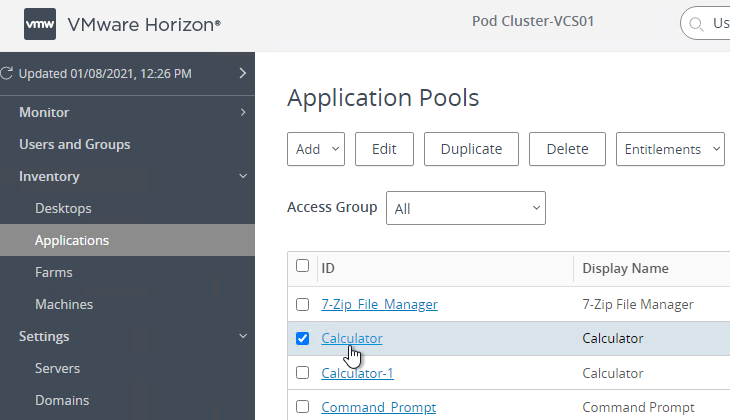The image size is (730, 420).
Task: Open the Access Group All combo box
Action: (x=466, y=208)
